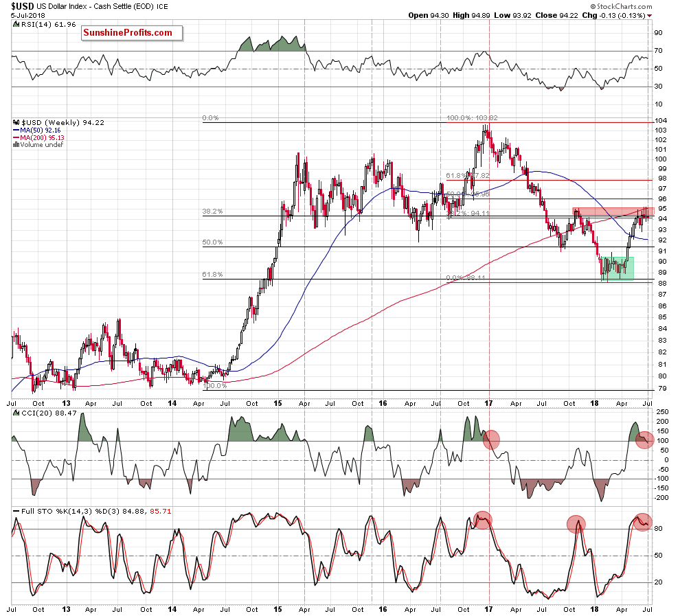
Task: Click the MA(200) 95.13 legend text
Action: (x=42, y=137)
